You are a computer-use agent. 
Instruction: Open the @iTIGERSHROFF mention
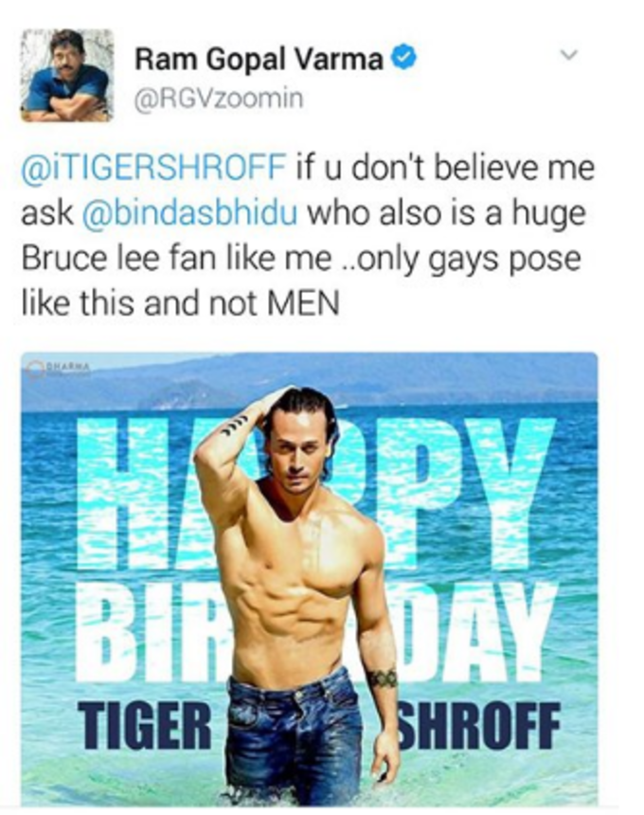tap(153, 168)
